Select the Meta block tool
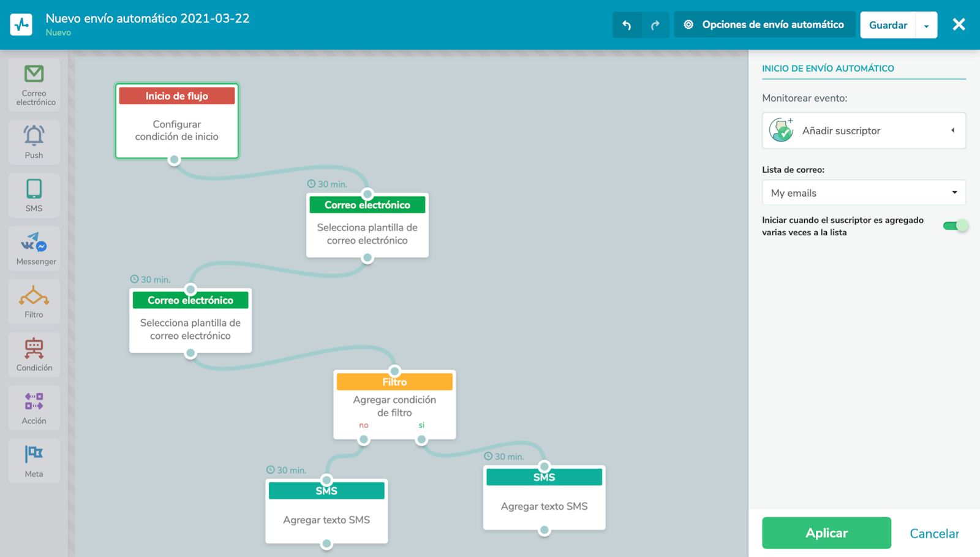Screen dimensions: 980x557 [34, 460]
